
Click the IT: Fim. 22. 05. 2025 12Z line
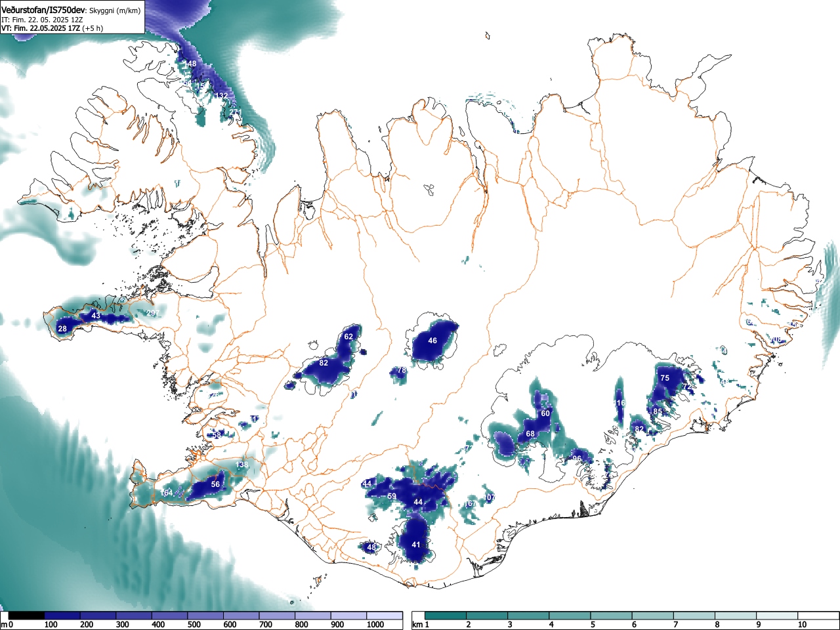click(42, 20)
